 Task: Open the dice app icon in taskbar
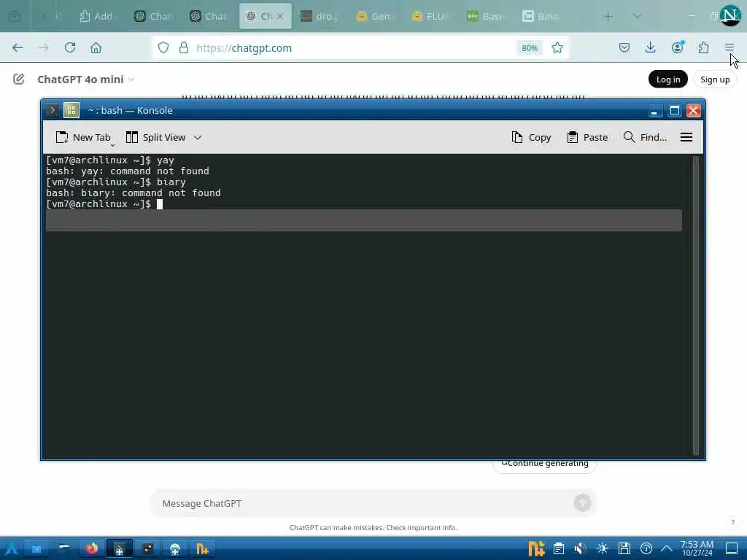tap(147, 548)
